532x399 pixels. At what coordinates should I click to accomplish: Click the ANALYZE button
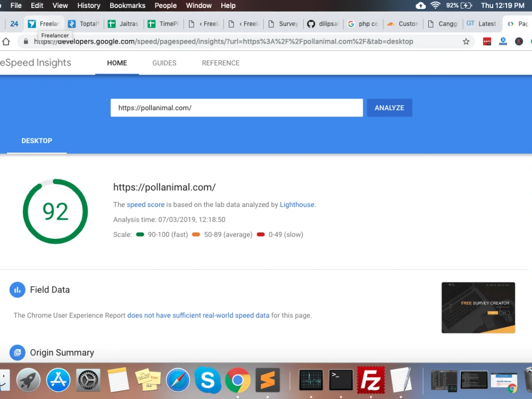tap(389, 108)
